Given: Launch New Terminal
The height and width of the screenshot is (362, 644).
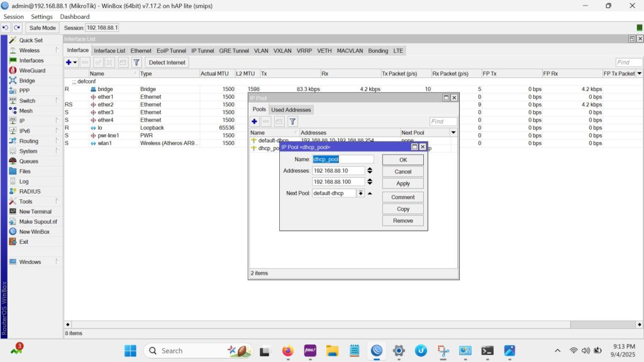Looking at the screenshot, I should [x=35, y=211].
